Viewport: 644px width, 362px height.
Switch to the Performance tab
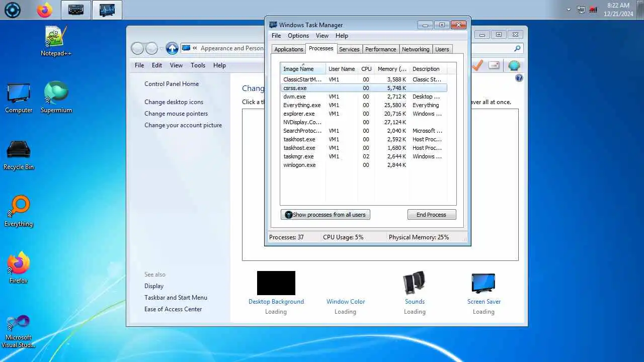tap(380, 49)
